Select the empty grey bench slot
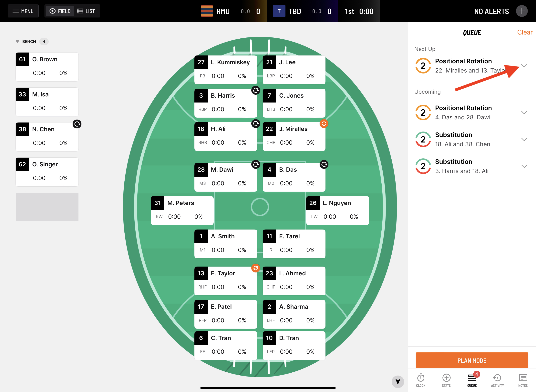Viewport: 536px width, 392px height. pyautogui.click(x=47, y=207)
